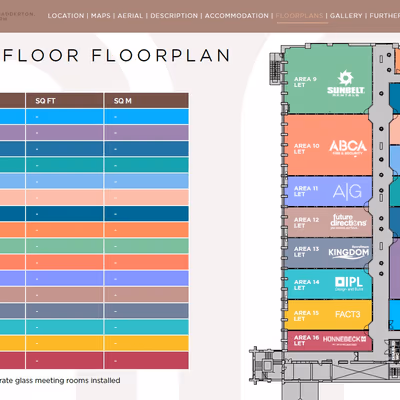Go to the ACCOMMODATION section
Viewport: 400px width, 400px height.
click(237, 16)
